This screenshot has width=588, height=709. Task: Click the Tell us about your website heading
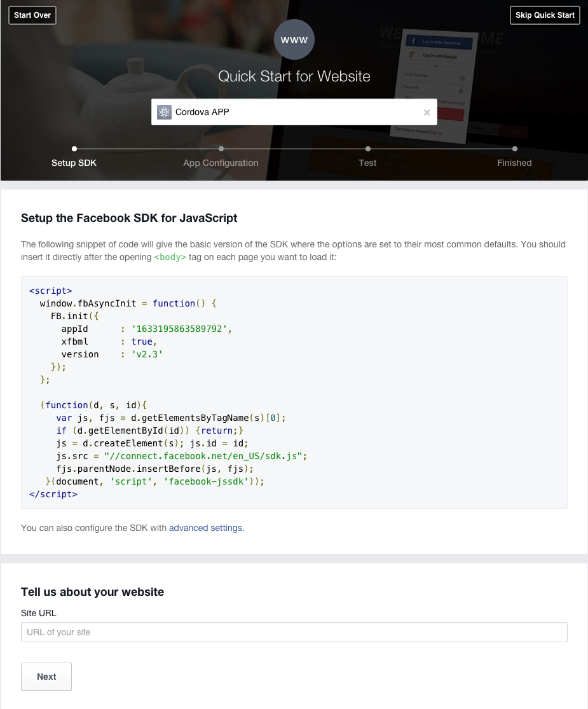pos(93,592)
